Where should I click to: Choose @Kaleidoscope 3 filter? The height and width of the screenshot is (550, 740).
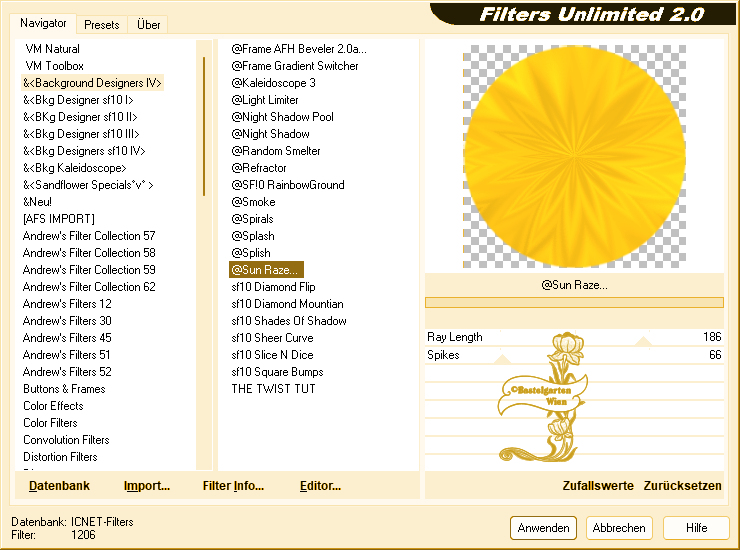click(273, 83)
